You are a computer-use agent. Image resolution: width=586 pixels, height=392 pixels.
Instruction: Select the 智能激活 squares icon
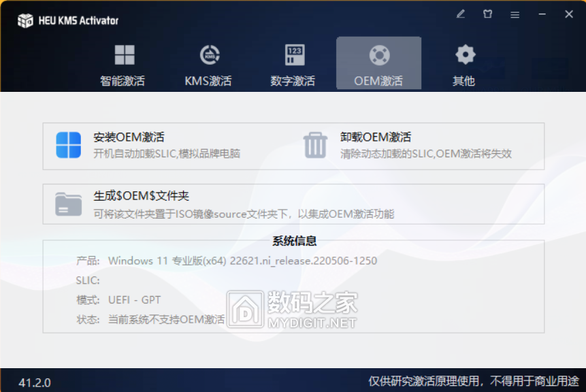pyautogui.click(x=123, y=54)
